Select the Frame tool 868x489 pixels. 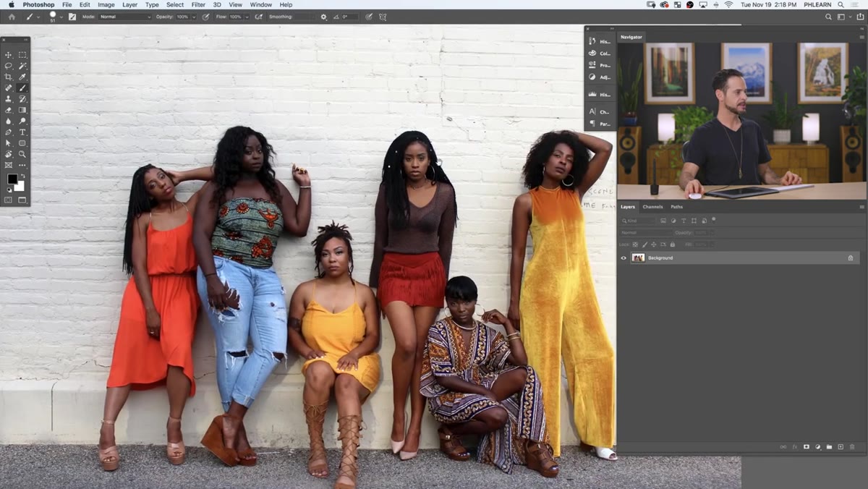[x=9, y=165]
